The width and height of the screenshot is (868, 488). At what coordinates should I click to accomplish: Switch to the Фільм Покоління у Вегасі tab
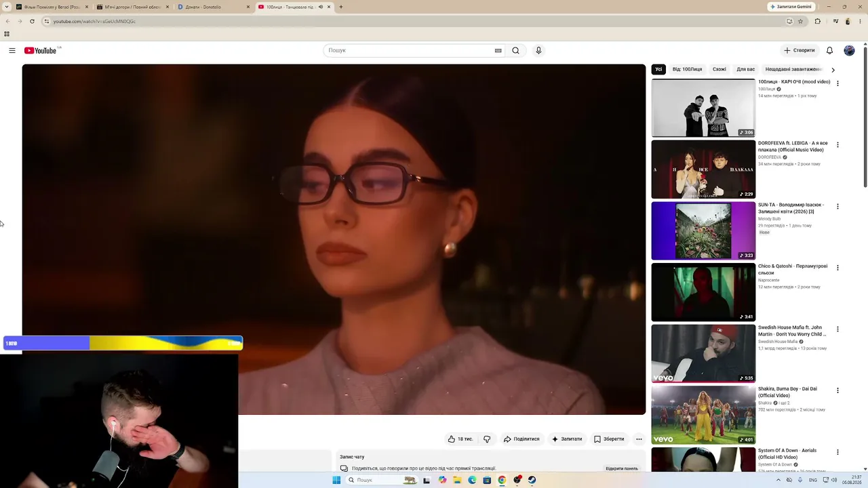click(x=52, y=7)
